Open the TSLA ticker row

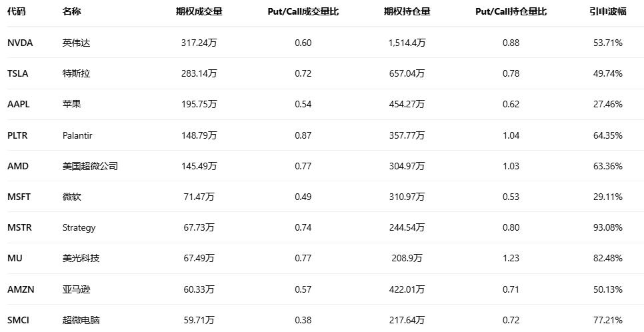pyautogui.click(x=18, y=73)
